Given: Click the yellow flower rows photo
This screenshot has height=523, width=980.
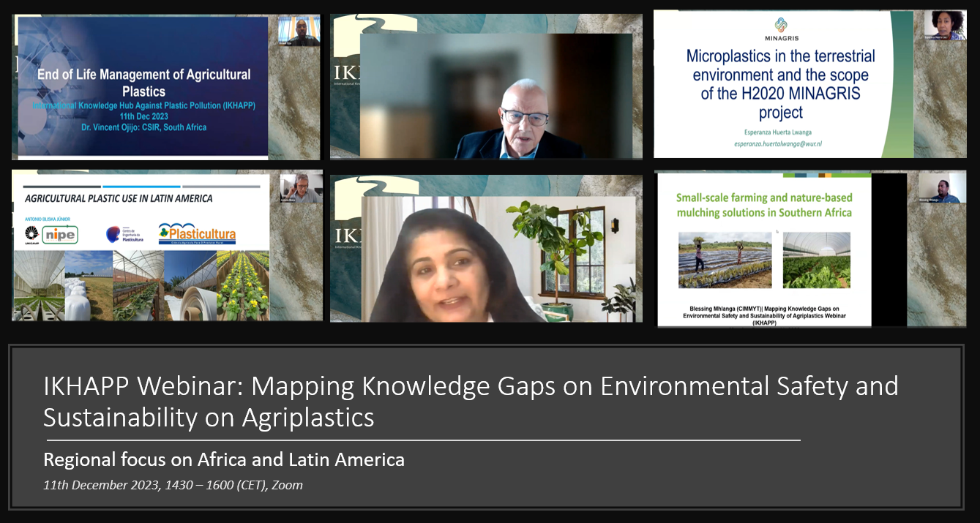Looking at the screenshot, I should (242, 285).
